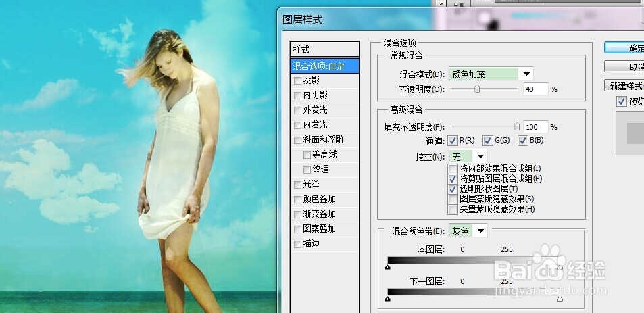Enable the 光泽 checkbox
644x313 pixels.
[x=298, y=185]
